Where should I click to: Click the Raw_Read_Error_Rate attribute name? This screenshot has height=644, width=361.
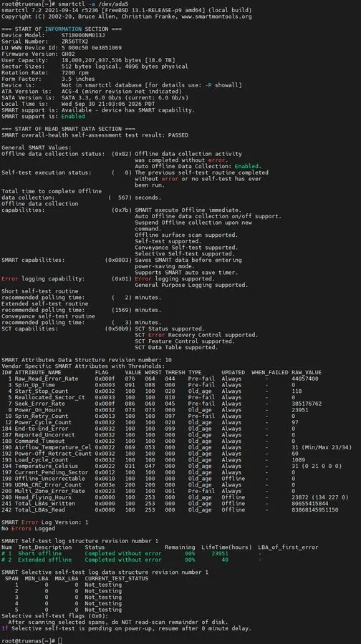(47, 379)
